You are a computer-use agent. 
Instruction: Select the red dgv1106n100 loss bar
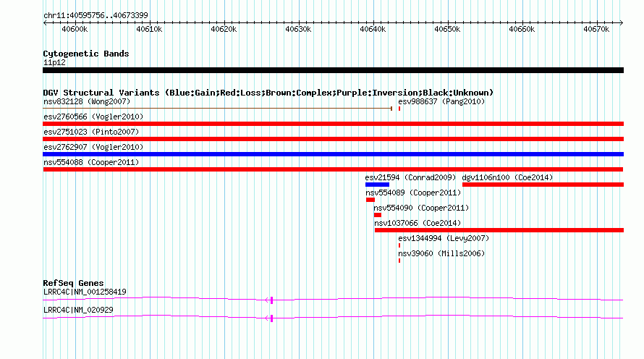click(543, 185)
